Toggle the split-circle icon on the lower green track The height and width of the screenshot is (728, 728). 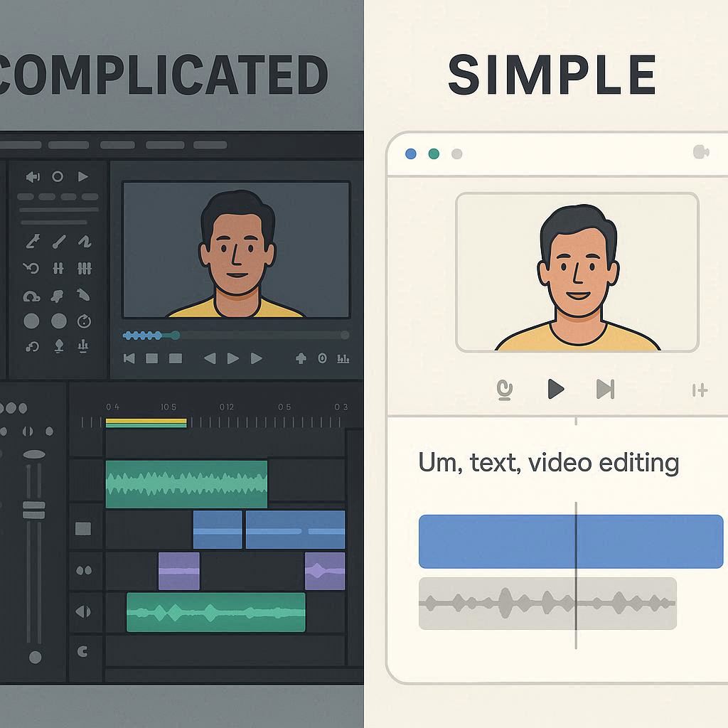83,611
